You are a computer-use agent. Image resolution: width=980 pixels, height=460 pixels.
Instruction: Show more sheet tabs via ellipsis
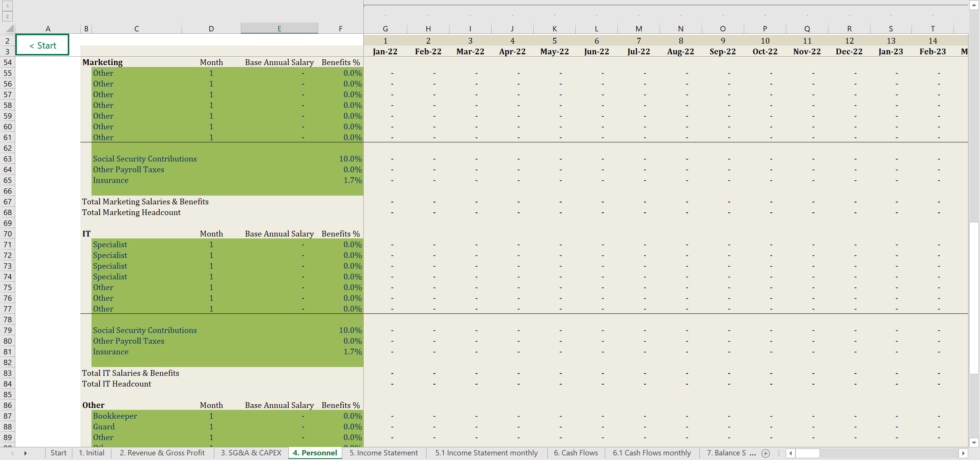pos(753,453)
